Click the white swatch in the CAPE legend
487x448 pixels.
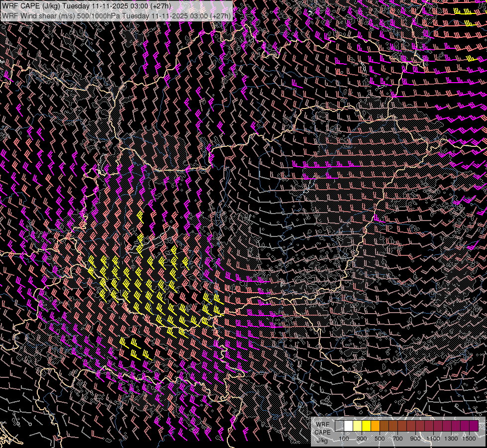349,426
